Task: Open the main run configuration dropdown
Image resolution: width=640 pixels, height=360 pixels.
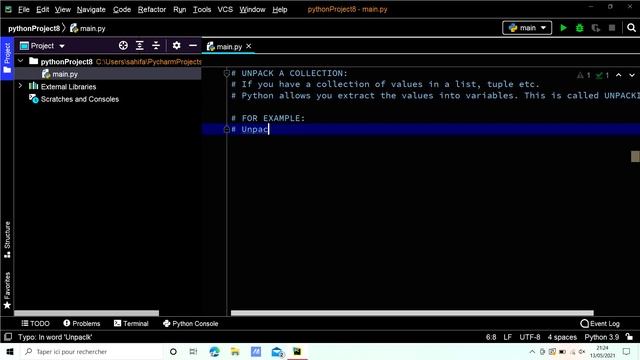Action: click(x=527, y=28)
